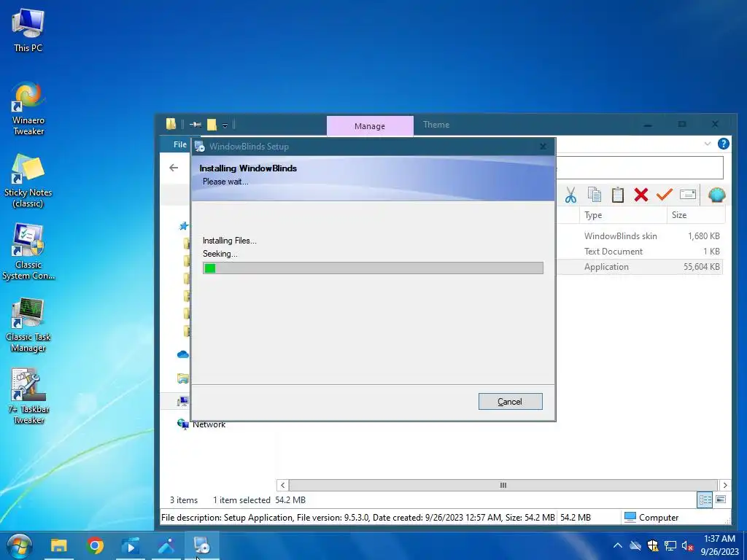Image resolution: width=747 pixels, height=560 pixels.
Task: Click the '3 items' status text
Action: (x=184, y=500)
